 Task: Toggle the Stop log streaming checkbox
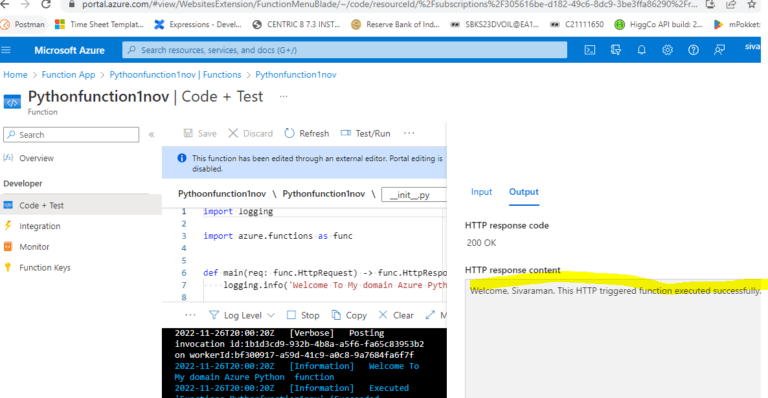tap(291, 315)
